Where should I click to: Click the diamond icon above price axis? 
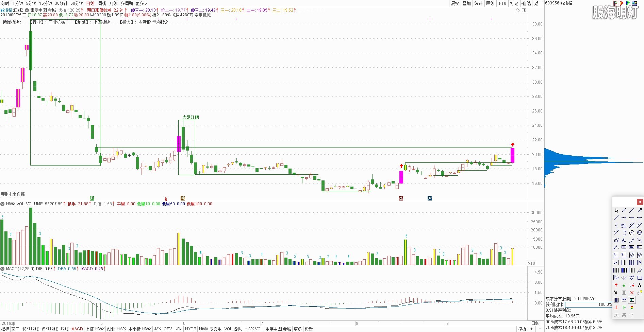[517, 11]
